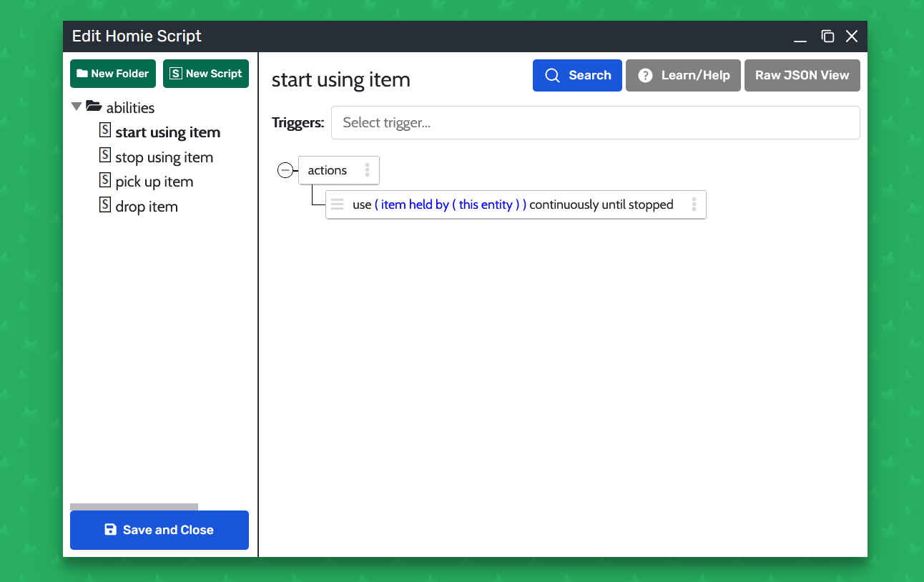Open the pick up item script
This screenshot has width=924, height=582.
(x=154, y=182)
